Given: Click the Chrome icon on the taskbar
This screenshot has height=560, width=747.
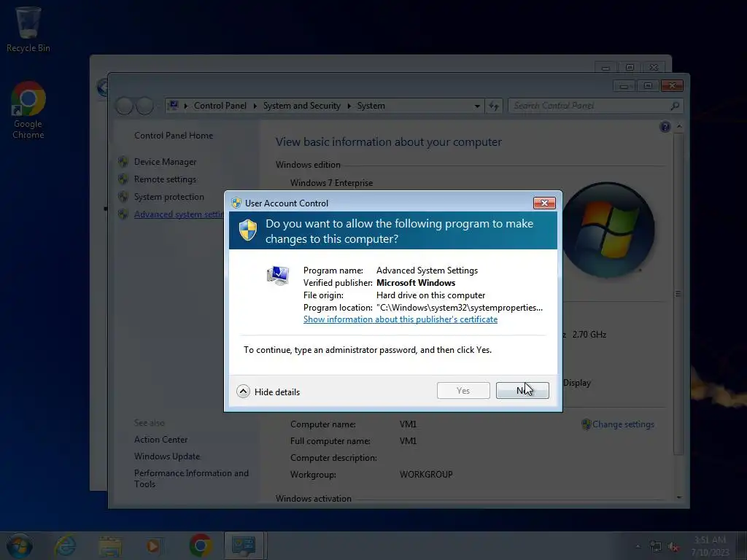Looking at the screenshot, I should [201, 545].
